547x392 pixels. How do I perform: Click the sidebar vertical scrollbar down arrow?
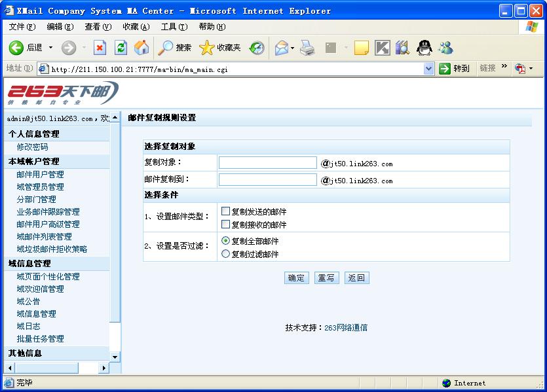(x=115, y=357)
